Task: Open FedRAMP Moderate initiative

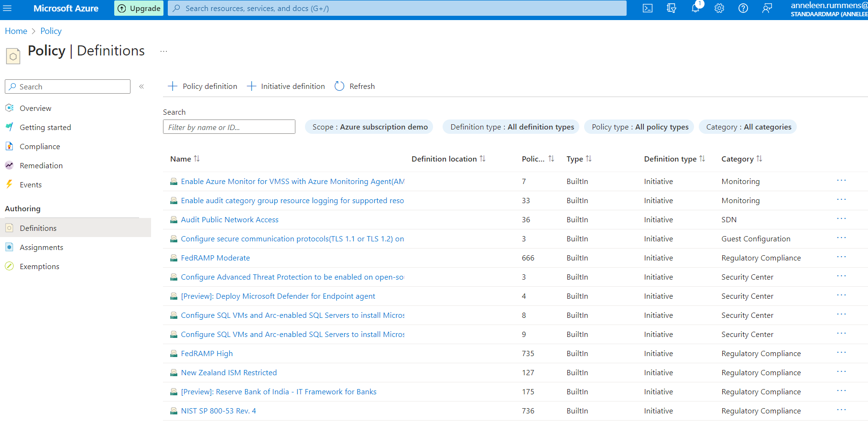Action: click(x=215, y=258)
